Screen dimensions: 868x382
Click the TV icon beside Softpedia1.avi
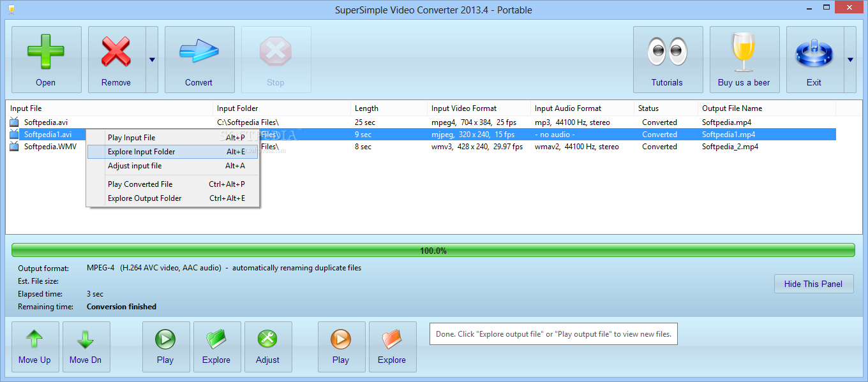pos(14,134)
